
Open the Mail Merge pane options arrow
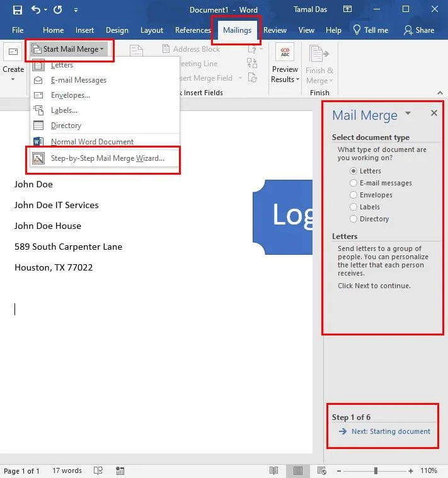coord(408,114)
